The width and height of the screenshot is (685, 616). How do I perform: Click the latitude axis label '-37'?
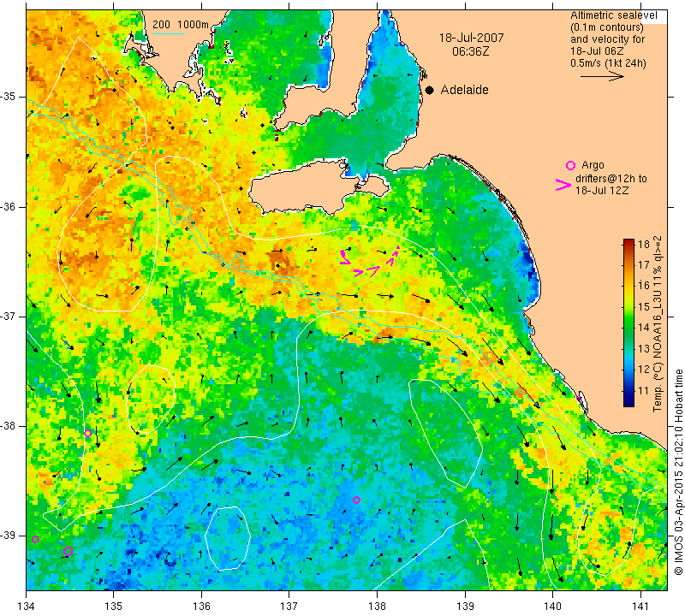click(9, 316)
